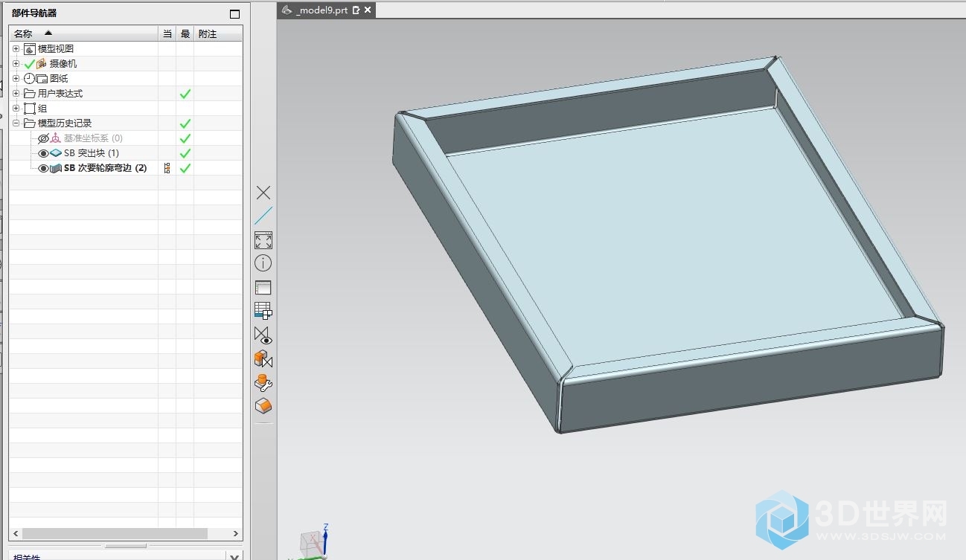Click the 附注 column header
Screen dimensions: 966x560
[x=218, y=33]
